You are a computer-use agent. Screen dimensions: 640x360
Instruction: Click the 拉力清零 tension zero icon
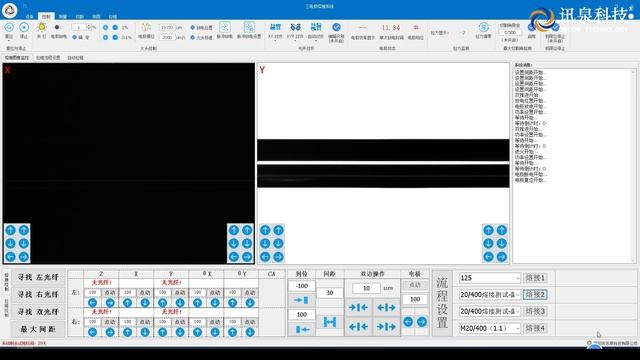click(483, 27)
